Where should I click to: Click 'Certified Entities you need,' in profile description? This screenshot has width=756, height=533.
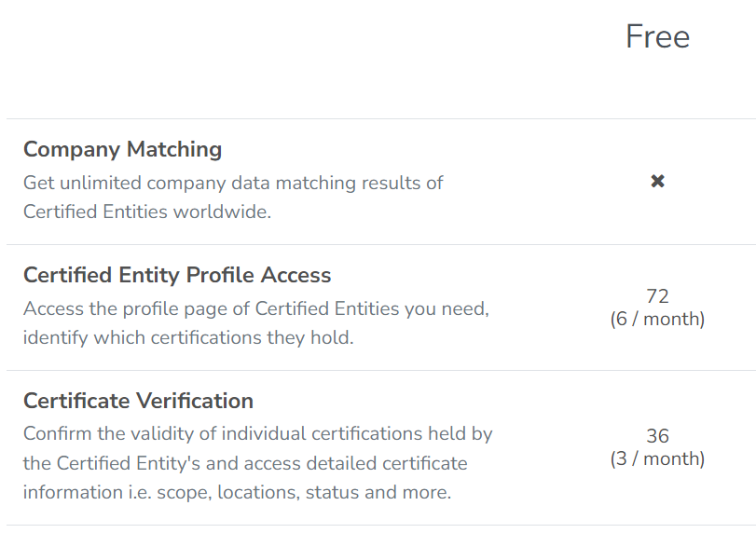tap(371, 307)
